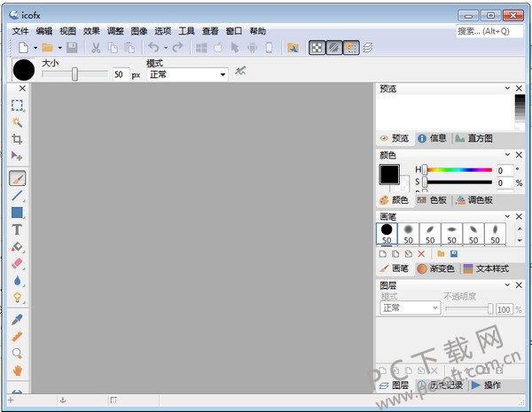This screenshot has width=532, height=412.
Task: Open the 效果 menu
Action: tap(91, 31)
